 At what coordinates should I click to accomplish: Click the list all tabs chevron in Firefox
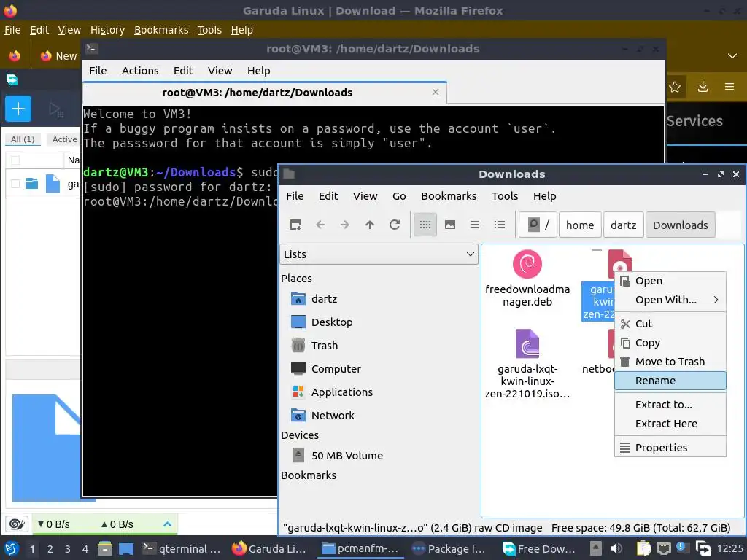pyautogui.click(x=732, y=56)
